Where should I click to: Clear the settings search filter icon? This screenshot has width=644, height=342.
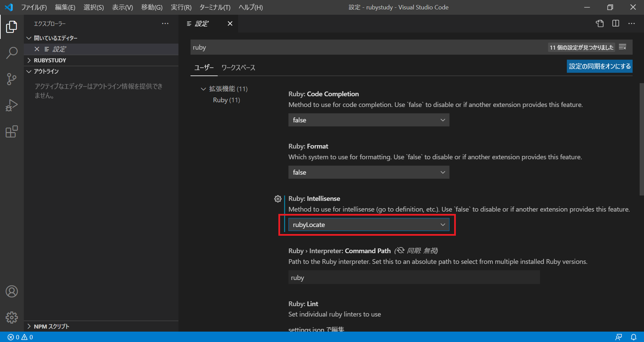click(x=623, y=47)
